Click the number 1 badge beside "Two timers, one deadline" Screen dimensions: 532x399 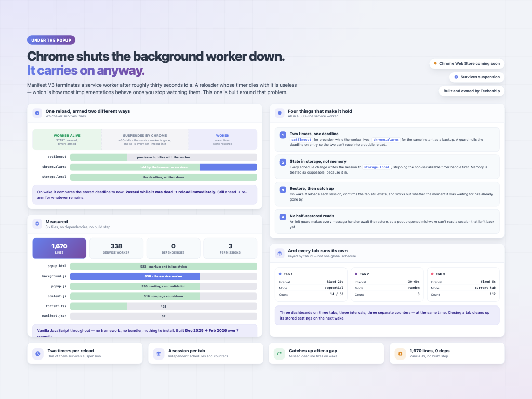283,135
